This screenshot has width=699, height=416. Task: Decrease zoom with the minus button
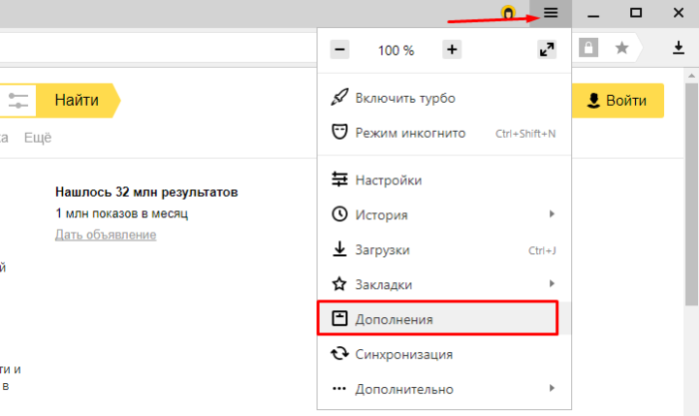point(340,49)
